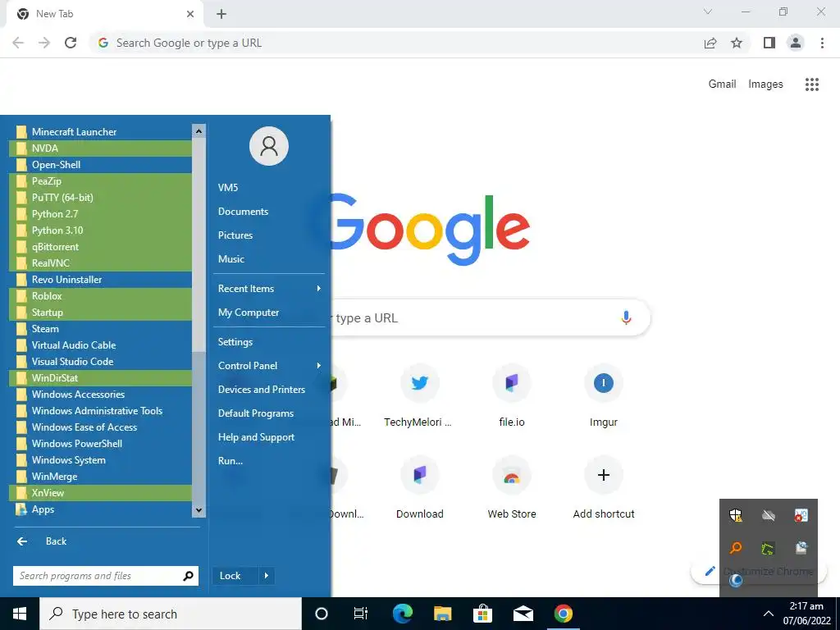Open File Explorer from the taskbar

(x=442, y=614)
